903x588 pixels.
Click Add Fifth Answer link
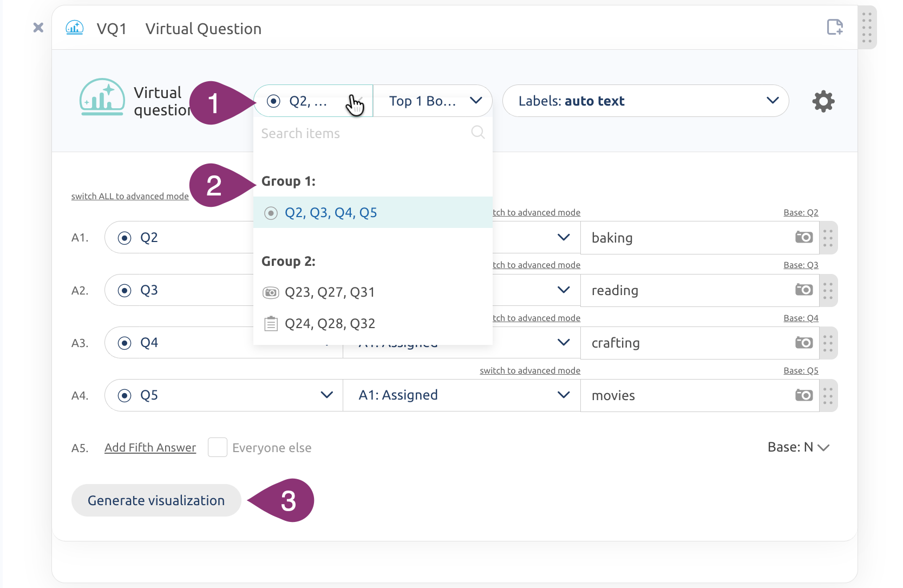pyautogui.click(x=150, y=448)
